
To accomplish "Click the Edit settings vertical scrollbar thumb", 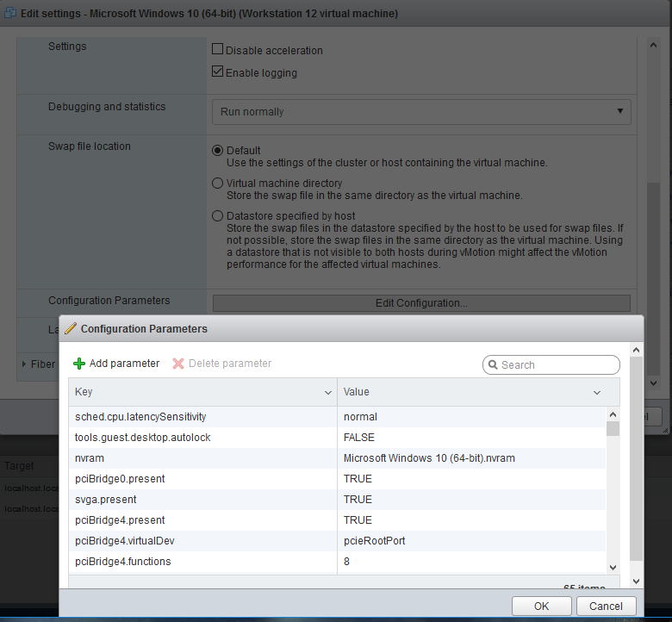I will (653, 278).
